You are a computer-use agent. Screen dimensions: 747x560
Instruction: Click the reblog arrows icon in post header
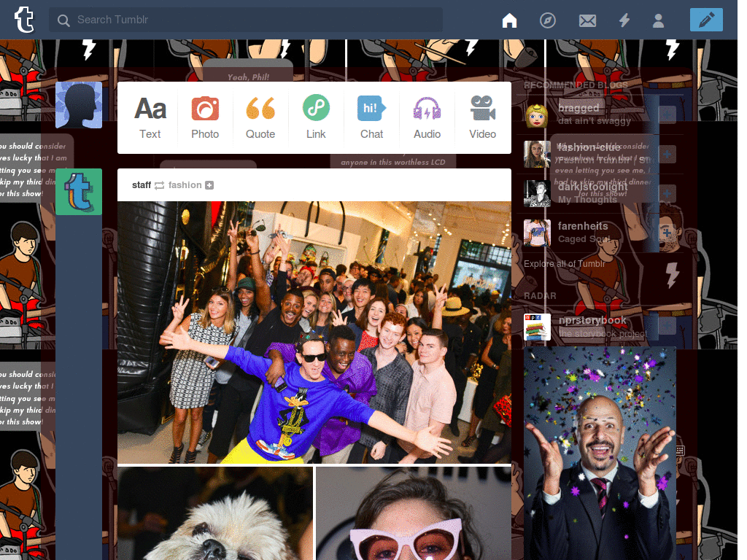160,185
